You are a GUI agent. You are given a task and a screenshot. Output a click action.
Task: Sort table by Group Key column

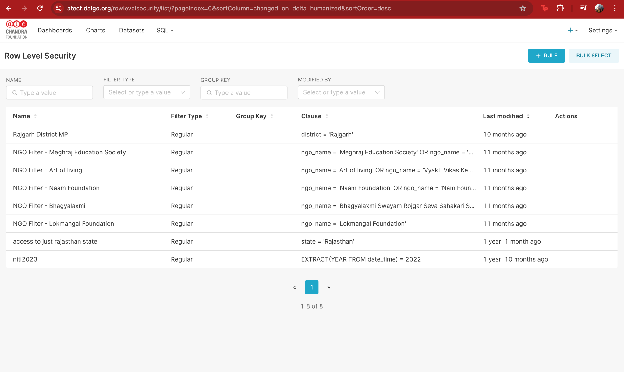tap(271, 116)
